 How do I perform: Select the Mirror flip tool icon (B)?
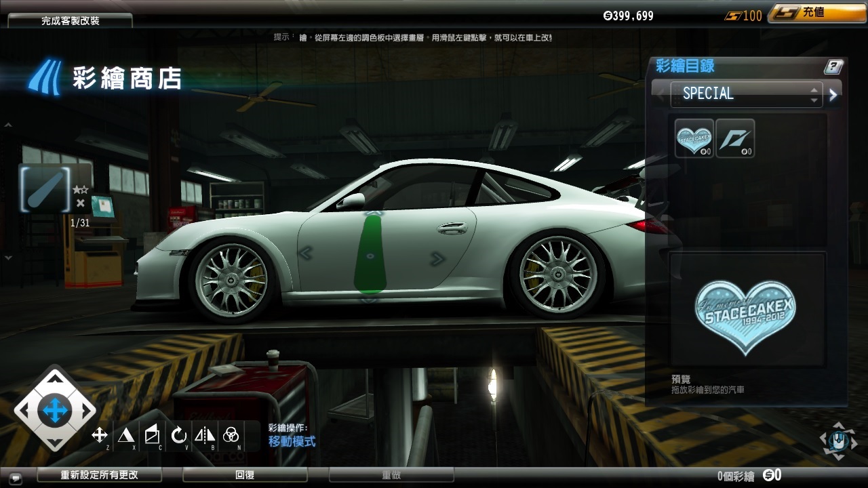click(205, 435)
